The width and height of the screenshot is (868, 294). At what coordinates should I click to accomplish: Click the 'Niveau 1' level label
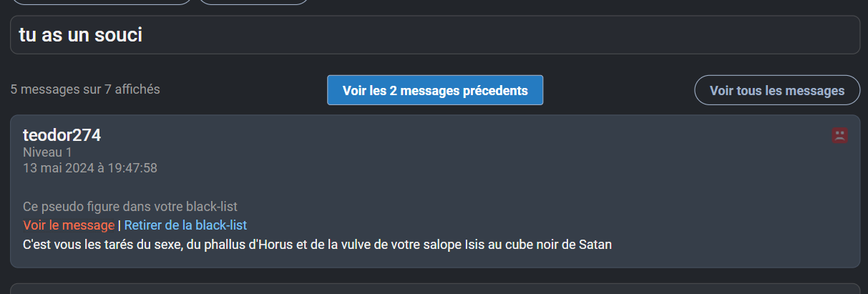click(47, 152)
